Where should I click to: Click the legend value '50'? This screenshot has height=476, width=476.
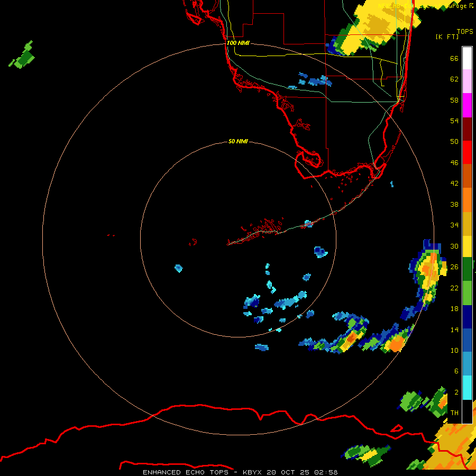coord(454,141)
